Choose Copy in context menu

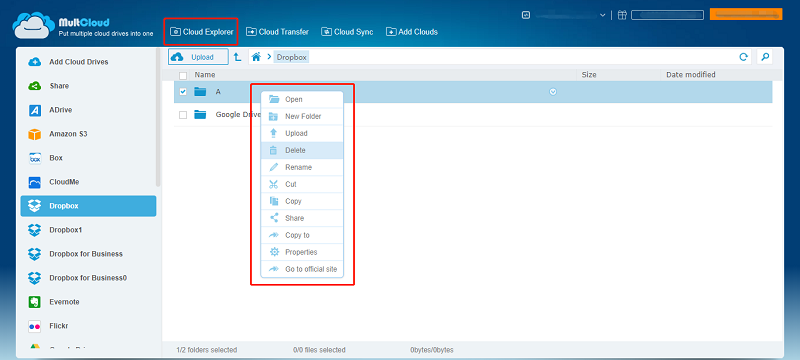point(302,201)
